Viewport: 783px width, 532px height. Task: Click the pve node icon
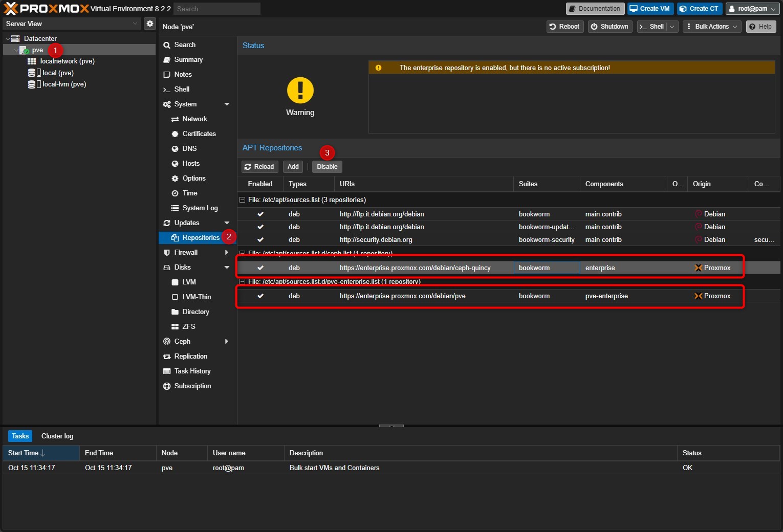[x=24, y=50]
